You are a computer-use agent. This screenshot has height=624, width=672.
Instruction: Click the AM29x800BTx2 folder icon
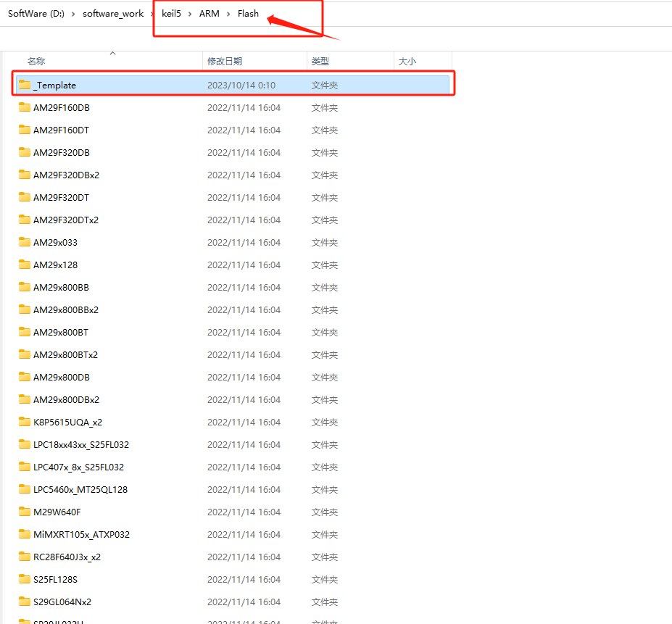pyautogui.click(x=25, y=354)
